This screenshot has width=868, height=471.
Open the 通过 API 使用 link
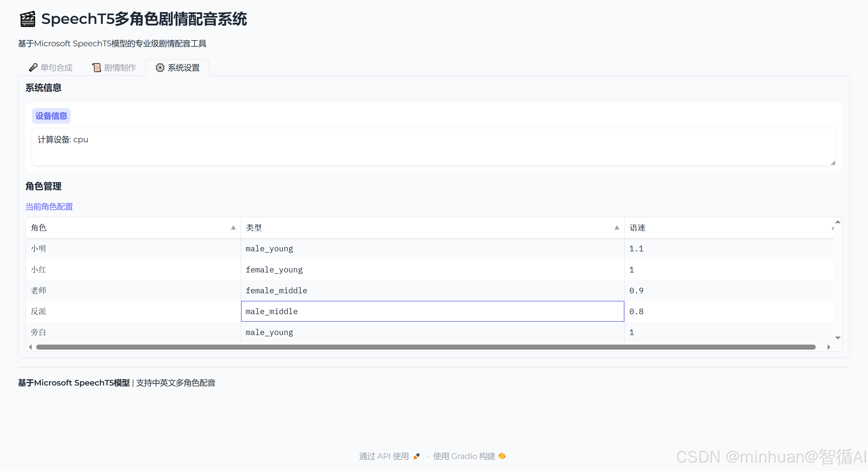[384, 456]
